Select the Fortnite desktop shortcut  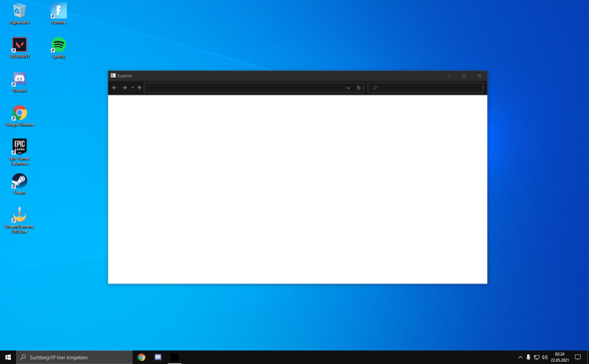[x=59, y=14]
